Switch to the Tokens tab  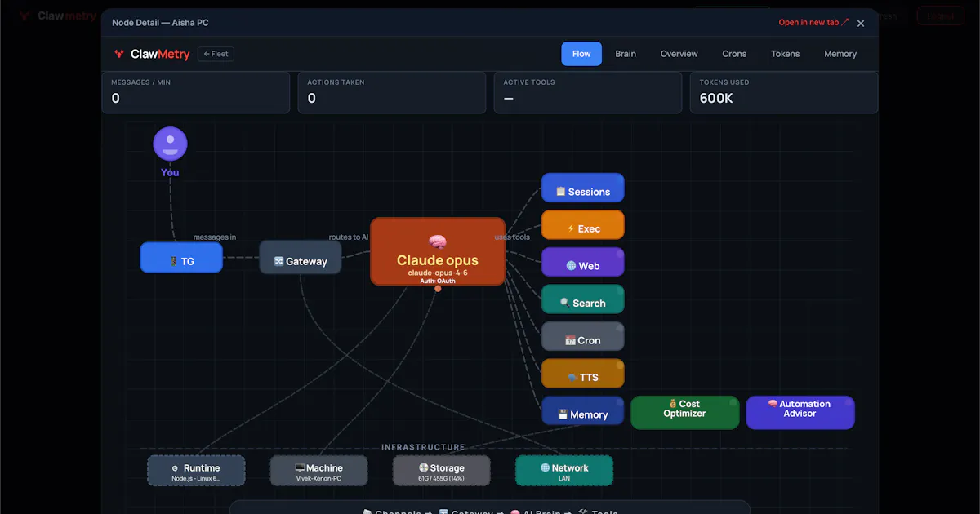coord(786,54)
